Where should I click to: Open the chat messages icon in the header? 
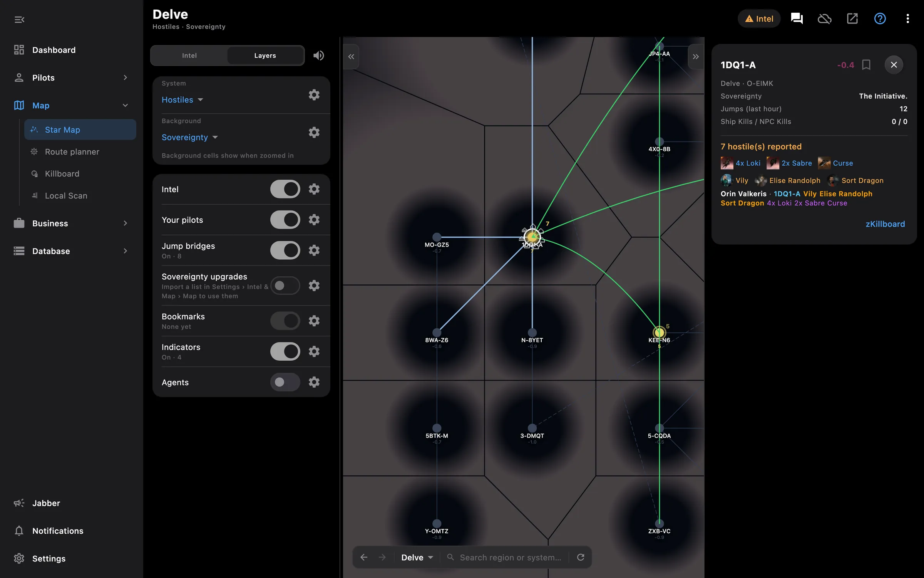[797, 18]
